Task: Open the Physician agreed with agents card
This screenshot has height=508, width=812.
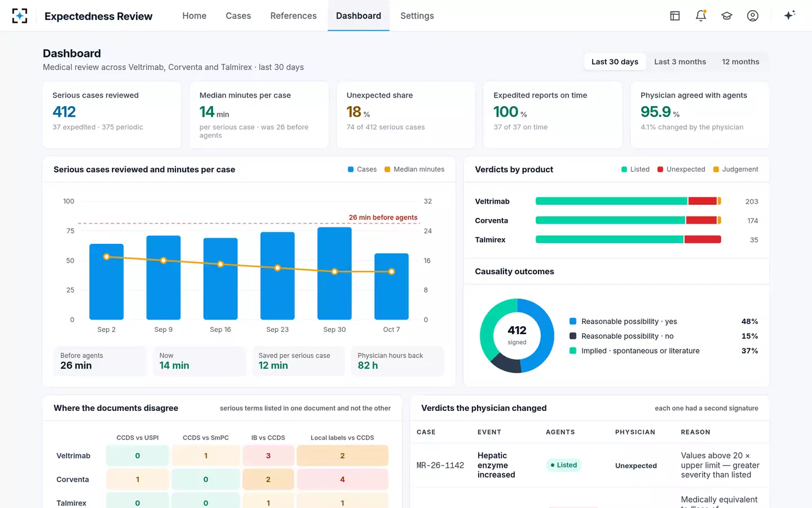Action: pos(700,115)
